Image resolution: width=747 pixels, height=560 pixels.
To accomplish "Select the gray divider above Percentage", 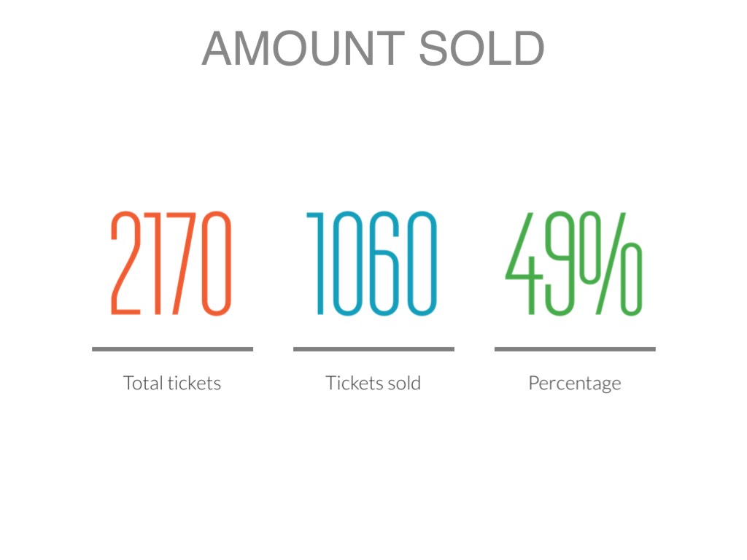I will click(x=575, y=349).
